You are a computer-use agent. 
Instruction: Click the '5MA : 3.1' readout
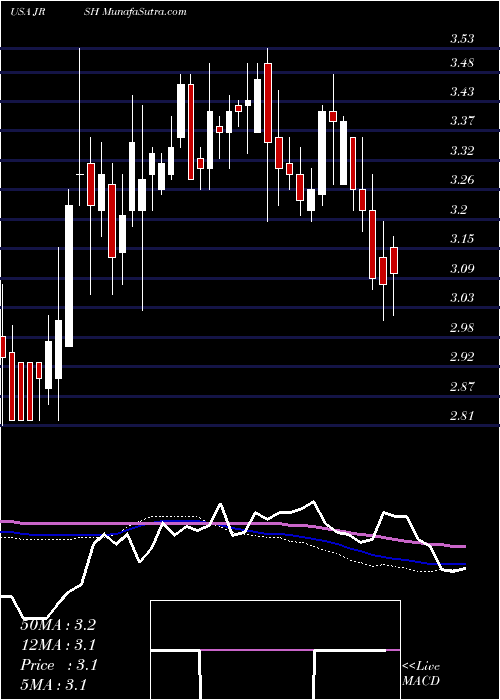click(53, 685)
